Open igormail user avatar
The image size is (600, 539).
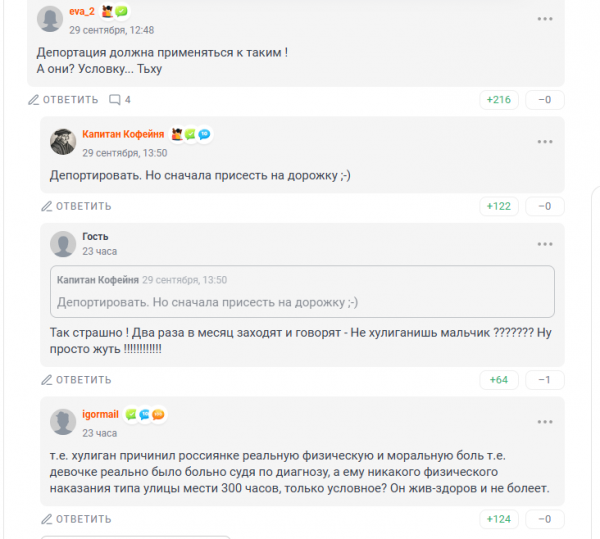click(63, 423)
